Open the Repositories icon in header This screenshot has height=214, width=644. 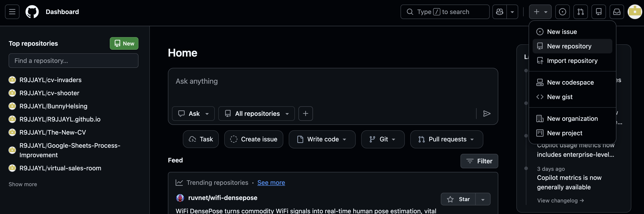[x=599, y=12]
